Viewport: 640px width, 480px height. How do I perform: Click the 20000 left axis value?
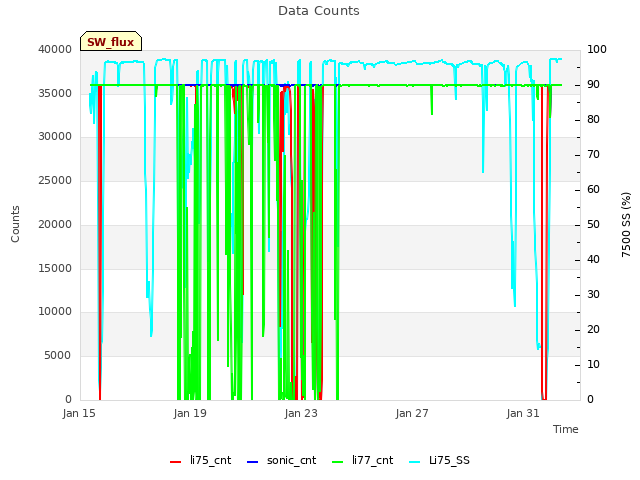click(55, 224)
